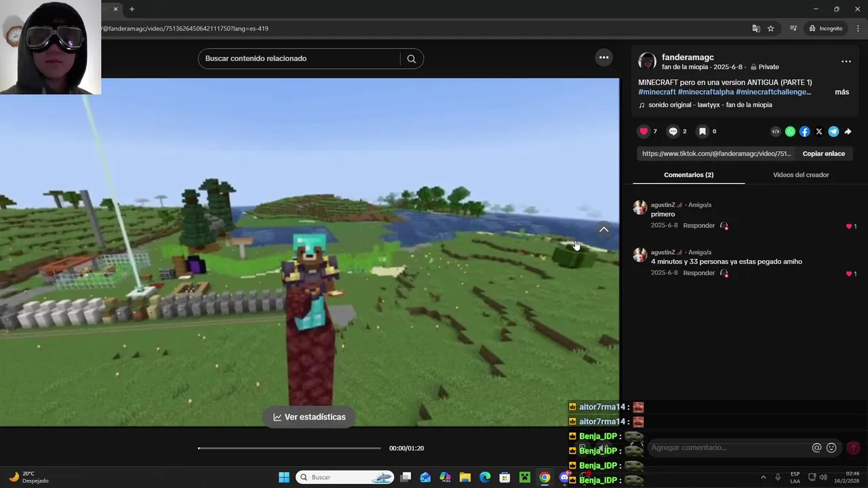This screenshot has height=488, width=868.
Task: Save video with the bookmark icon
Action: (703, 131)
